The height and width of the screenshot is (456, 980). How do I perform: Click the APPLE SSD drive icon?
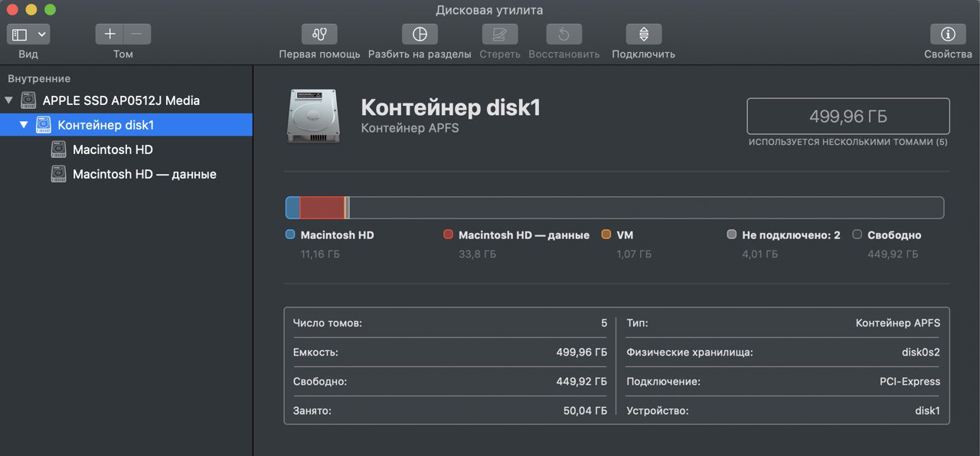(x=28, y=100)
